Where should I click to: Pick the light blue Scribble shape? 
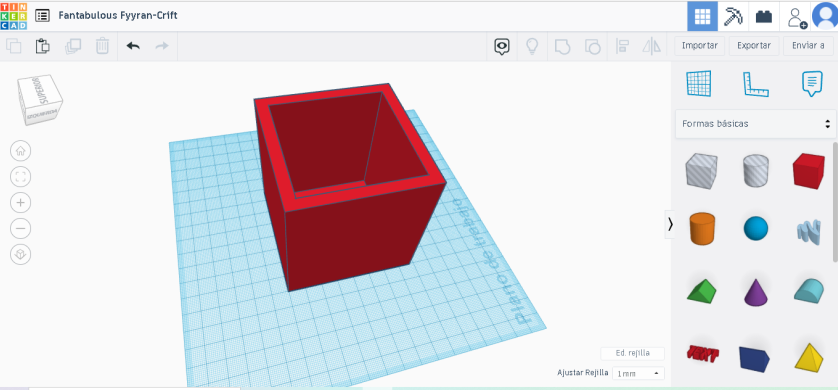click(x=809, y=232)
